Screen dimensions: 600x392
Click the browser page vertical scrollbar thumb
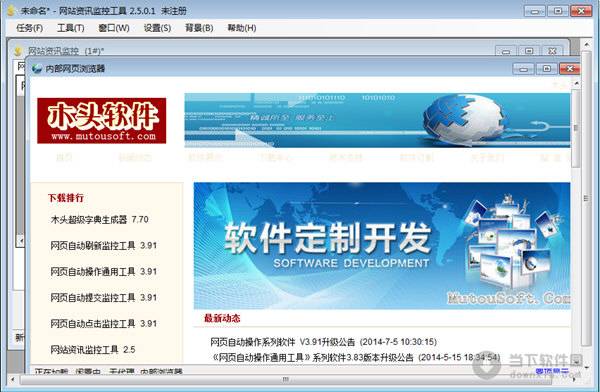click(x=576, y=128)
